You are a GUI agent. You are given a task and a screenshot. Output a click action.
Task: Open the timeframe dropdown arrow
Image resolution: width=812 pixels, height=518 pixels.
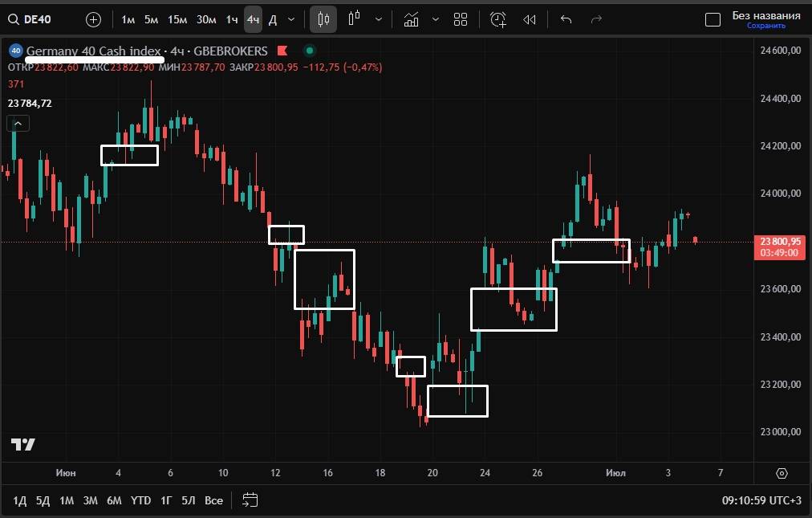tap(291, 20)
